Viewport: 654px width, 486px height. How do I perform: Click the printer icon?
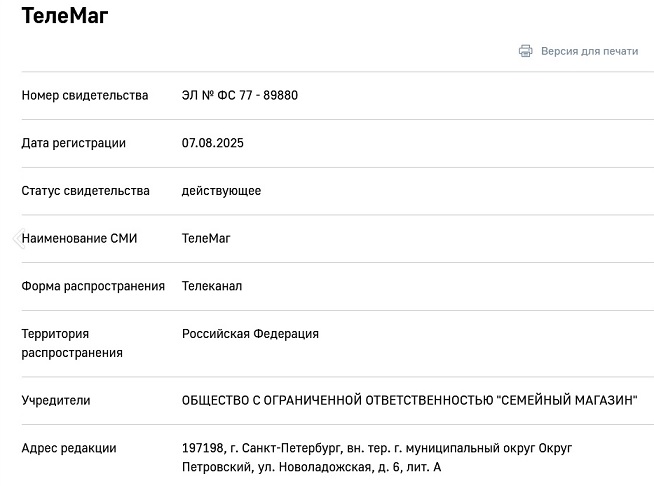pos(526,51)
